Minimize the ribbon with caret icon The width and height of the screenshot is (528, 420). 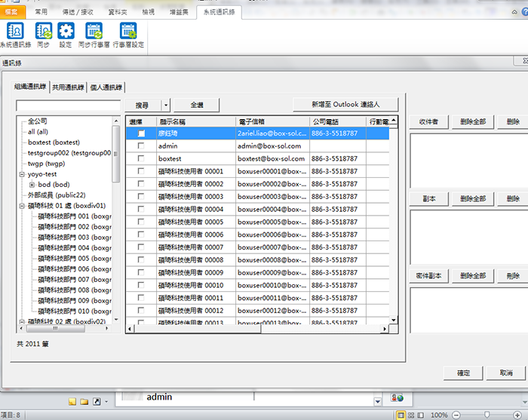click(x=514, y=12)
